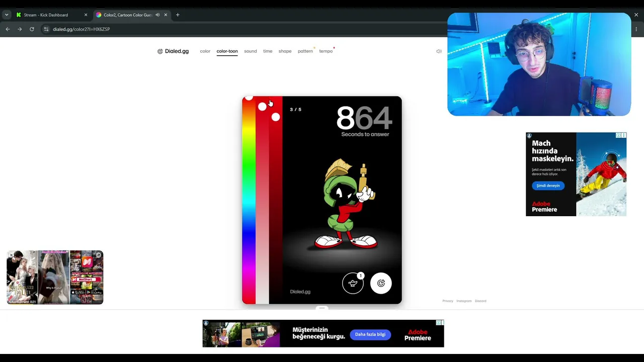Click the 'Seconds to answer' label
This screenshot has height=362, width=644.
(365, 134)
